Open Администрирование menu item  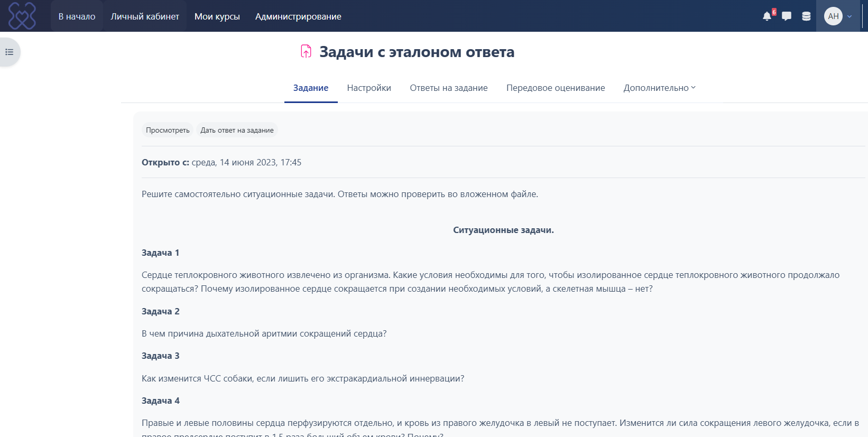(298, 16)
